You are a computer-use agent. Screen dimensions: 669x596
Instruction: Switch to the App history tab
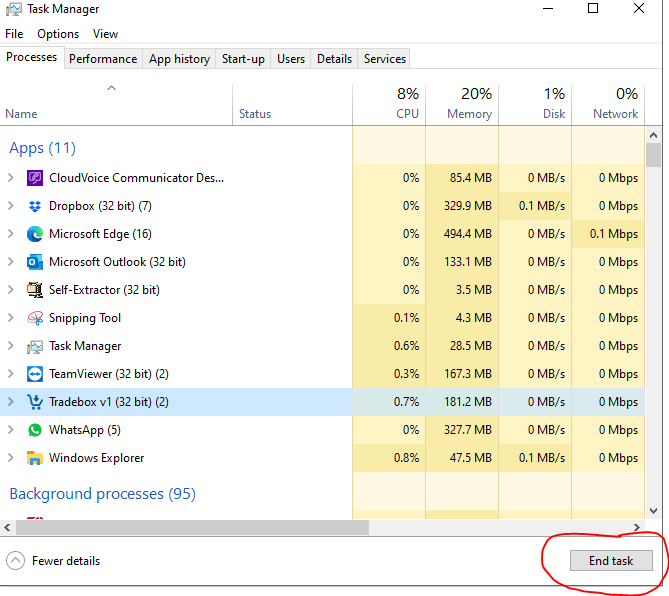tap(179, 59)
